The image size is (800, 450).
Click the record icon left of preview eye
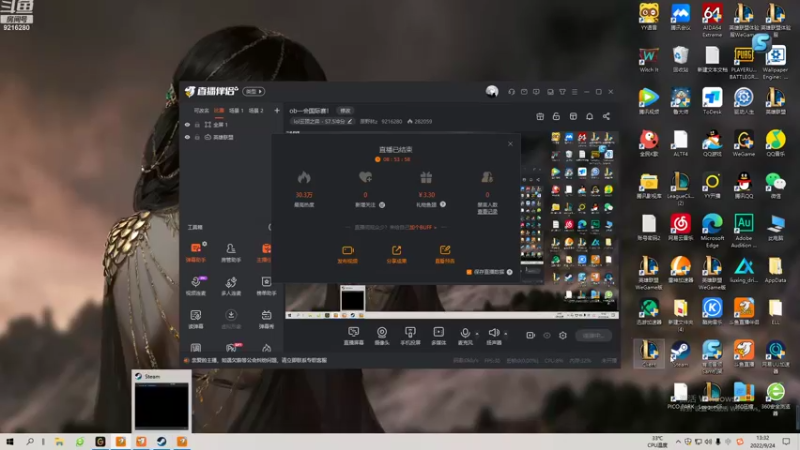click(530, 335)
